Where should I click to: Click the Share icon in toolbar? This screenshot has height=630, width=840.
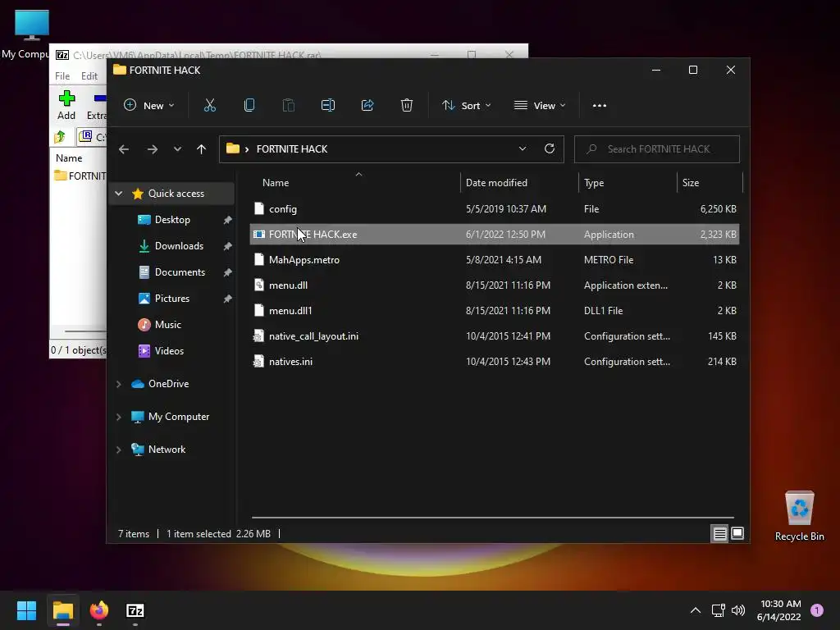pyautogui.click(x=367, y=106)
